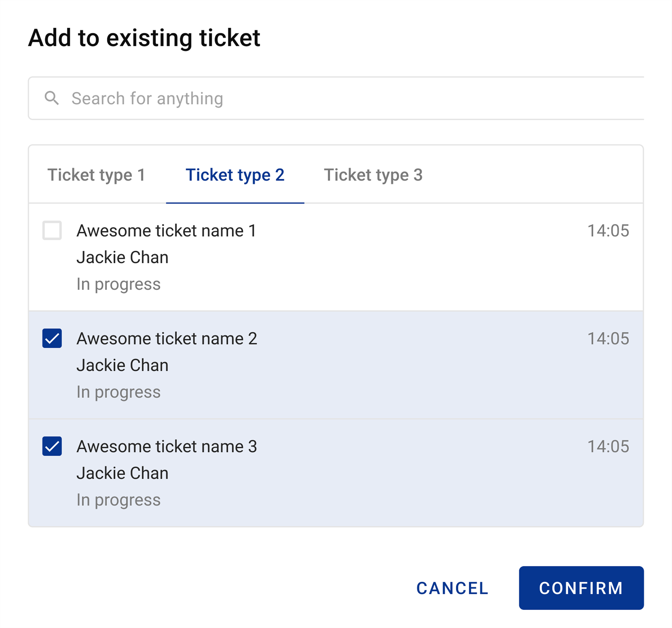Switch to the Ticket type 1 tab
Screen dimensions: 672x628
[96, 175]
